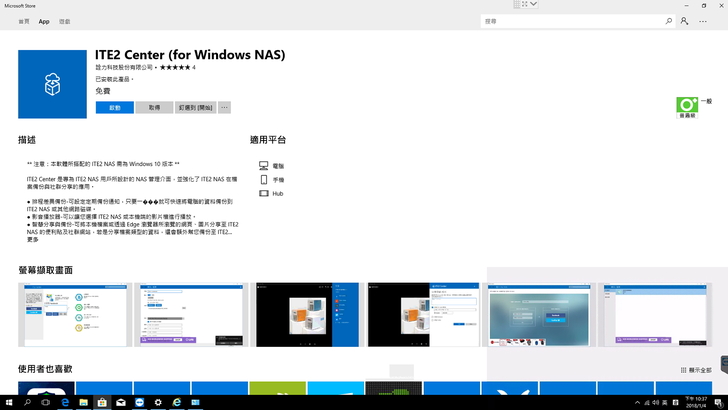Pin app using 釘選到 [開始] button
The height and width of the screenshot is (410, 728).
[196, 107]
